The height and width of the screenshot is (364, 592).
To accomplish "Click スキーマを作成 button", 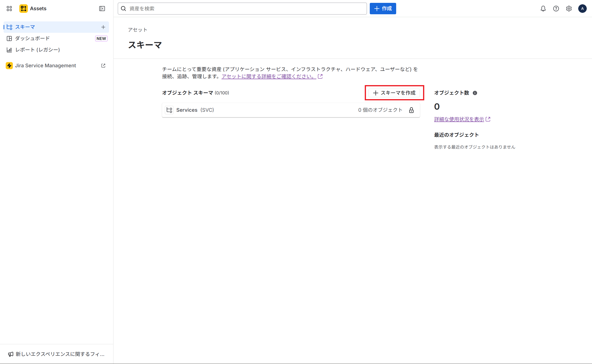I will pos(394,93).
